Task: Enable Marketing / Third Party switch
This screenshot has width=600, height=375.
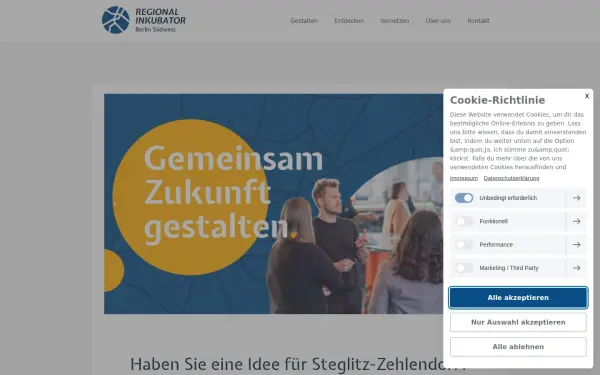Action: point(464,268)
